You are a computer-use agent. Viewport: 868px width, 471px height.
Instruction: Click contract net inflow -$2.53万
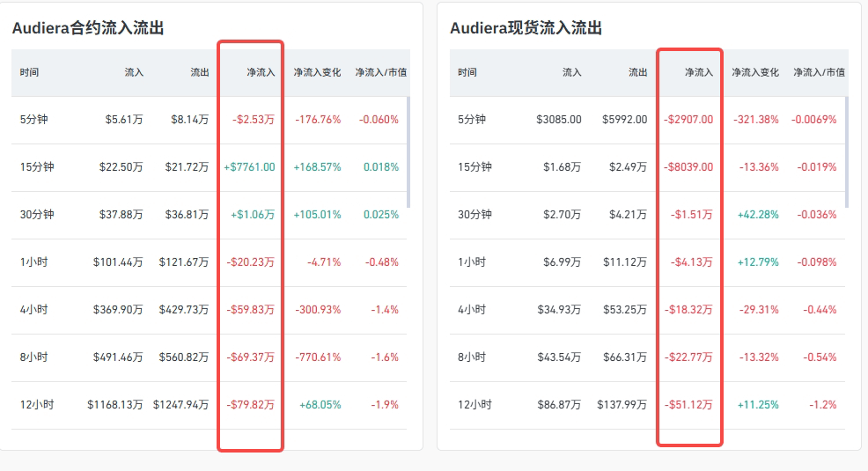pyautogui.click(x=254, y=120)
